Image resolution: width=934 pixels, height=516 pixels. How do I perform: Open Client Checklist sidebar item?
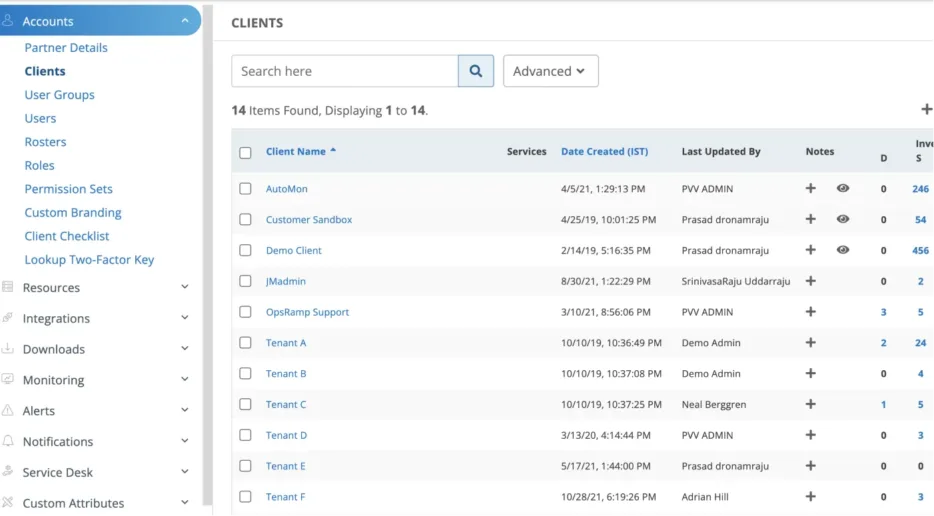point(67,236)
